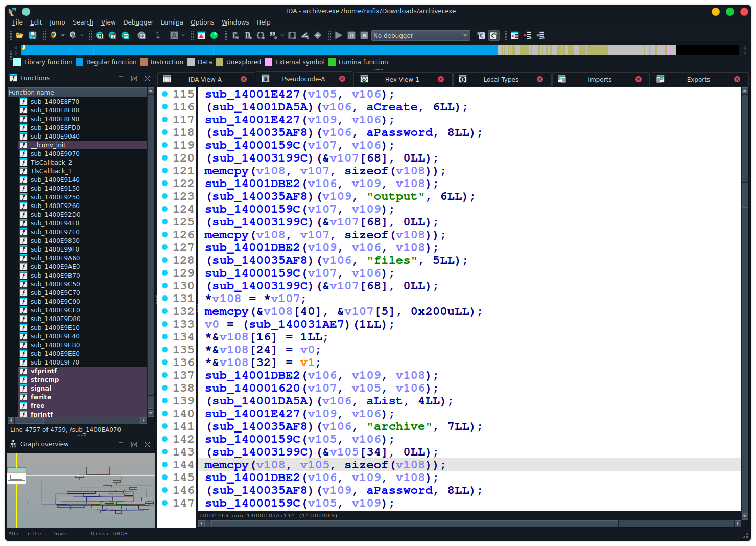Click the square bracket array icon

pos(261,35)
